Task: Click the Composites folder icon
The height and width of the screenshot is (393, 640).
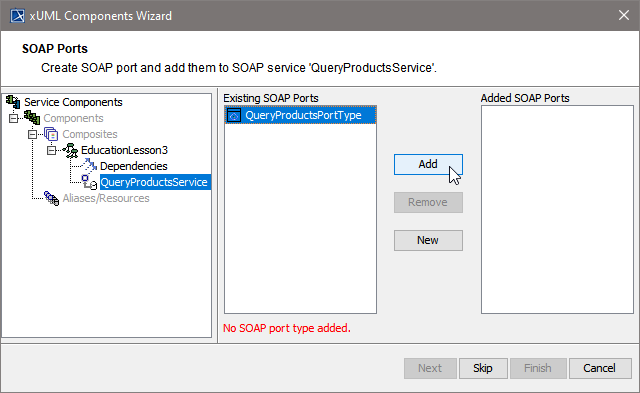Action: [x=51, y=134]
